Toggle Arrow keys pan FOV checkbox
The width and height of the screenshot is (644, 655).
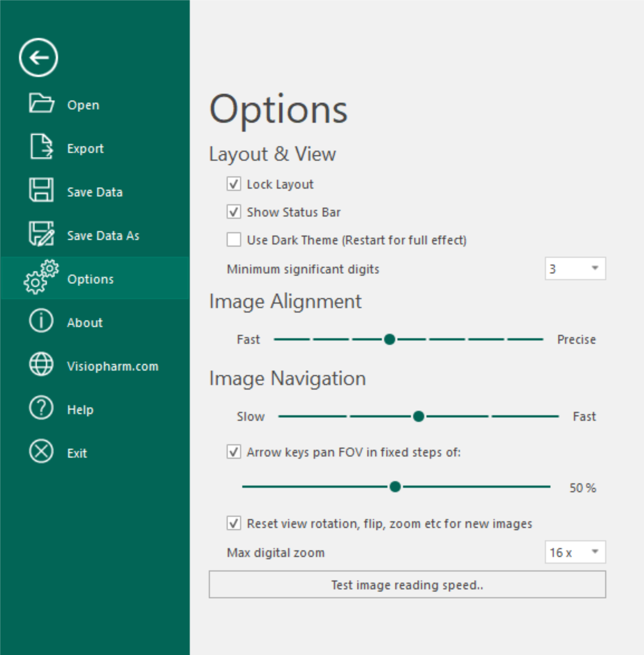234,452
